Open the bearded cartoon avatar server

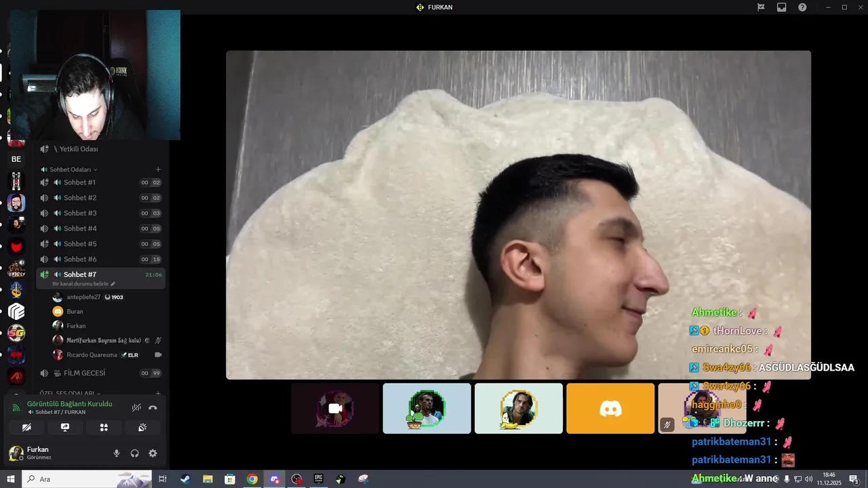16,203
